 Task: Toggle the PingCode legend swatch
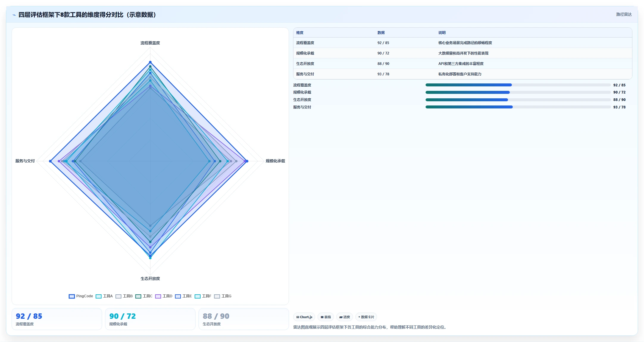[72, 296]
